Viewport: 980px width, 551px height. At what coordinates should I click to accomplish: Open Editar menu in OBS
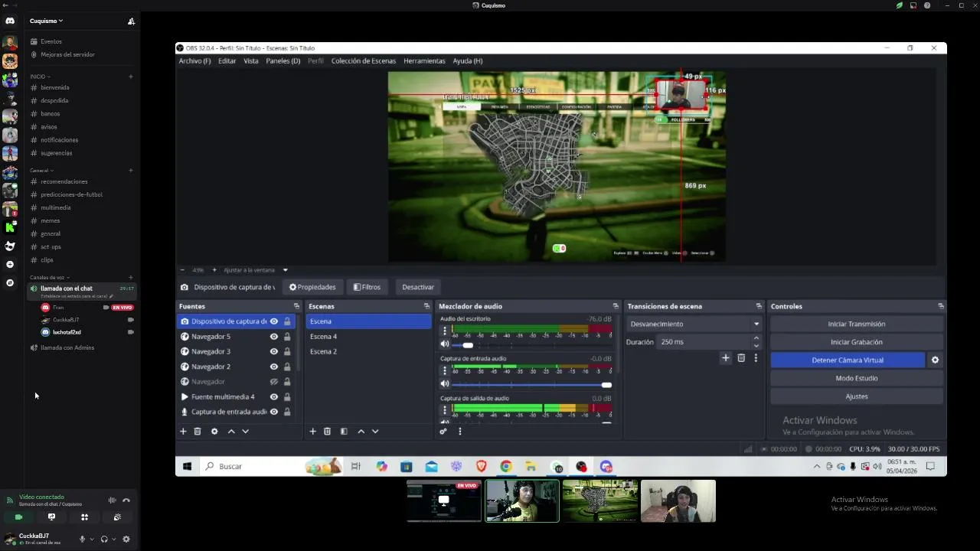[x=227, y=60]
